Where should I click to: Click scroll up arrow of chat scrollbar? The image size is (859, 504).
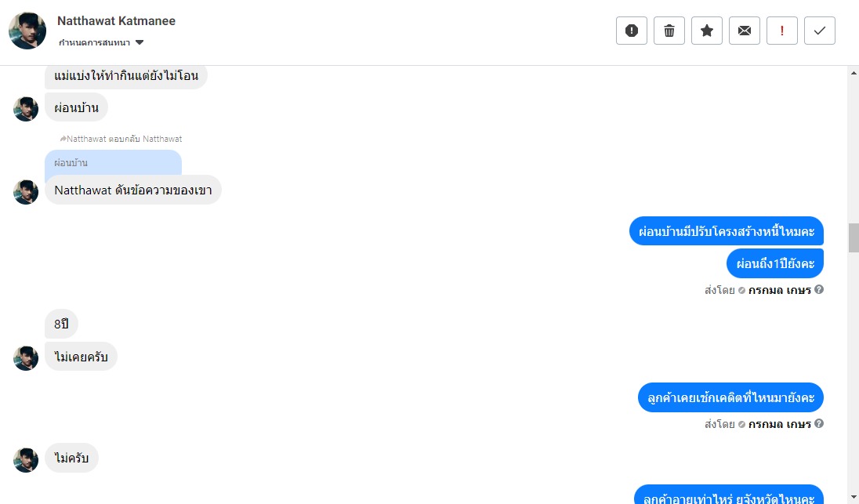point(854,73)
